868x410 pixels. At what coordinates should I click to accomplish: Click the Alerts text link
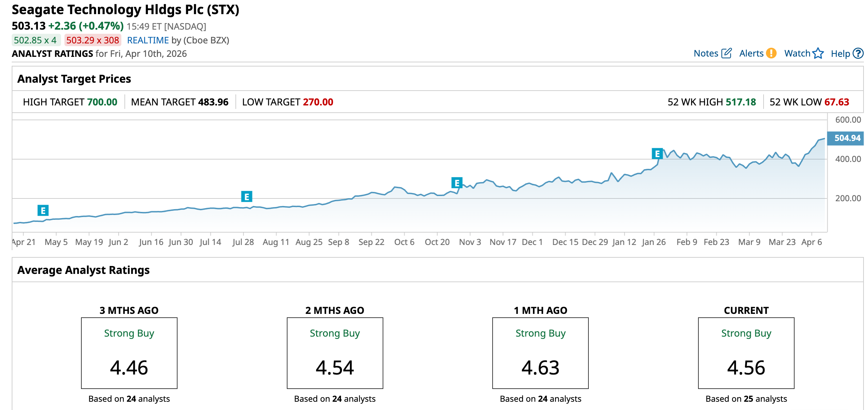point(751,53)
